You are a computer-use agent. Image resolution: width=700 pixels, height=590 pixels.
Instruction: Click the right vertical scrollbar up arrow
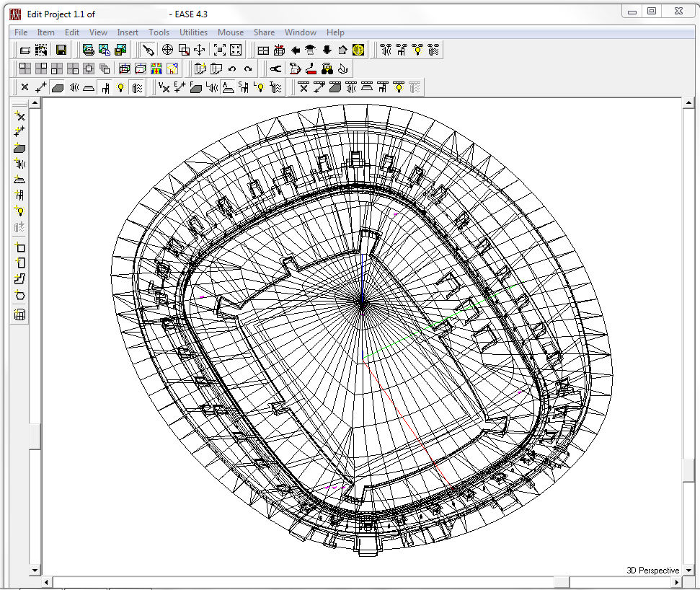[688, 103]
